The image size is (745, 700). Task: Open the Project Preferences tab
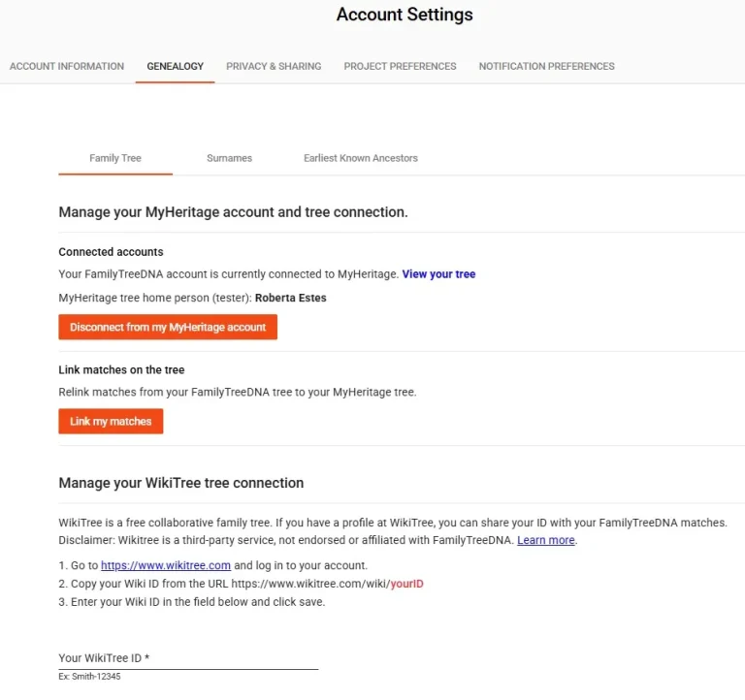click(400, 66)
